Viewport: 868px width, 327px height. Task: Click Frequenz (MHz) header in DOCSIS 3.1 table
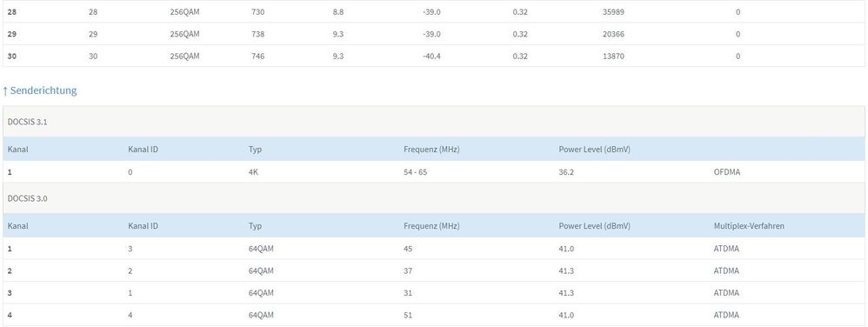(x=431, y=150)
